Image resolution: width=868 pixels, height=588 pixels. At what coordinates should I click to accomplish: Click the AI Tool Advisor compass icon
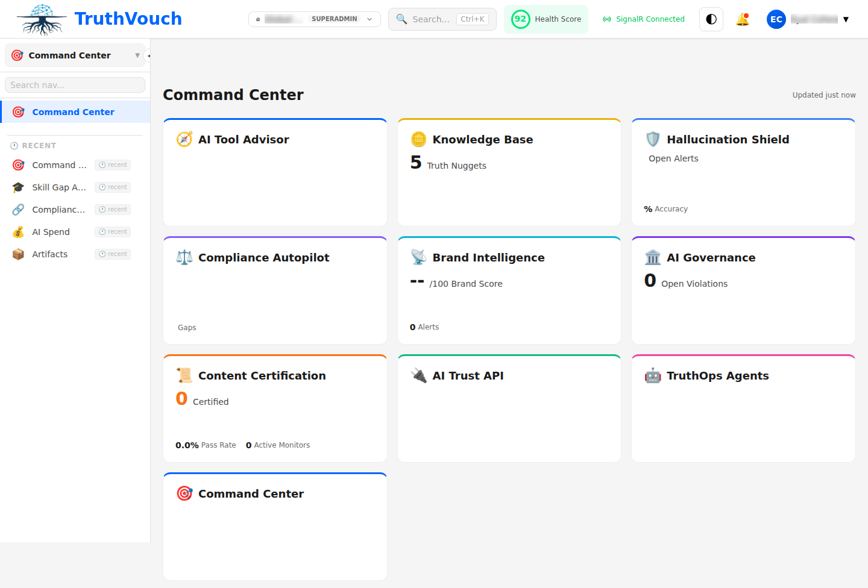[184, 139]
